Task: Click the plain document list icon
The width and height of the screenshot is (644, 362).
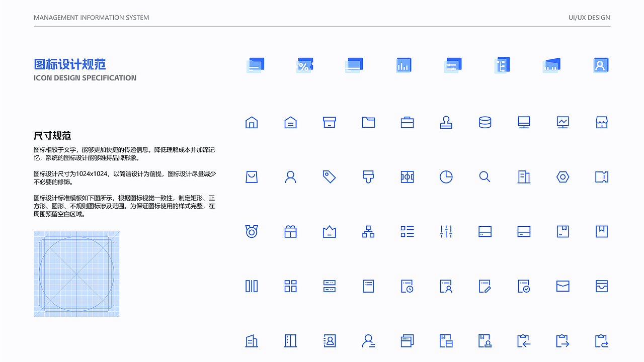Action: [368, 286]
